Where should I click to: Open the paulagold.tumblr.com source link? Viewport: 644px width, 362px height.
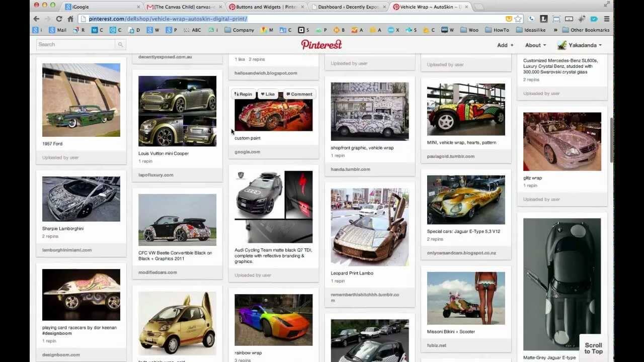tap(451, 156)
